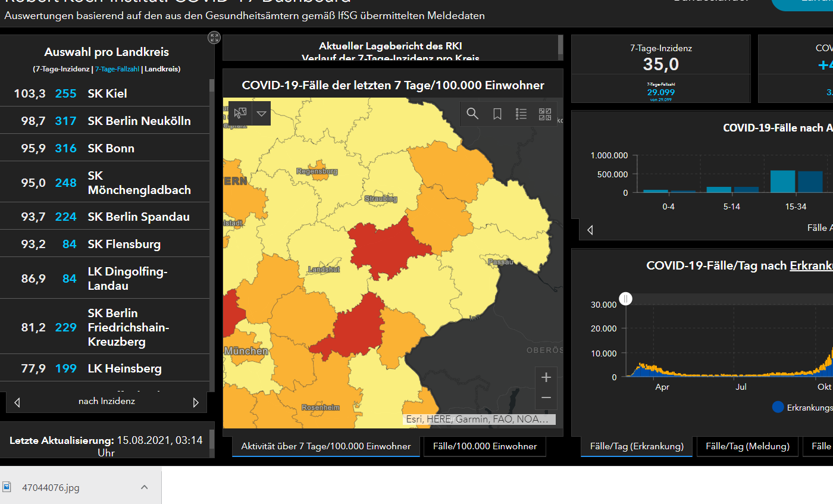Image resolution: width=833 pixels, height=504 pixels.
Task: Expand the Landkreis panel to fullscreen
Action: click(214, 37)
